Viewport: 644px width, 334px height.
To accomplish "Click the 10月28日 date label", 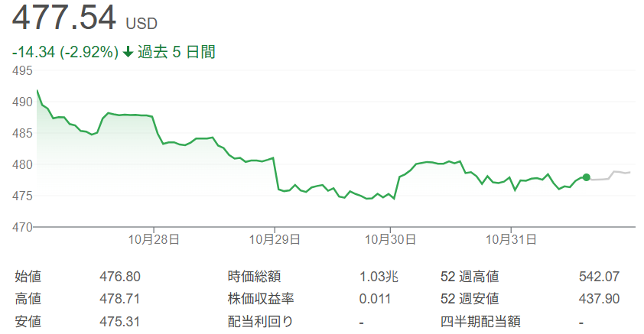I will [154, 239].
